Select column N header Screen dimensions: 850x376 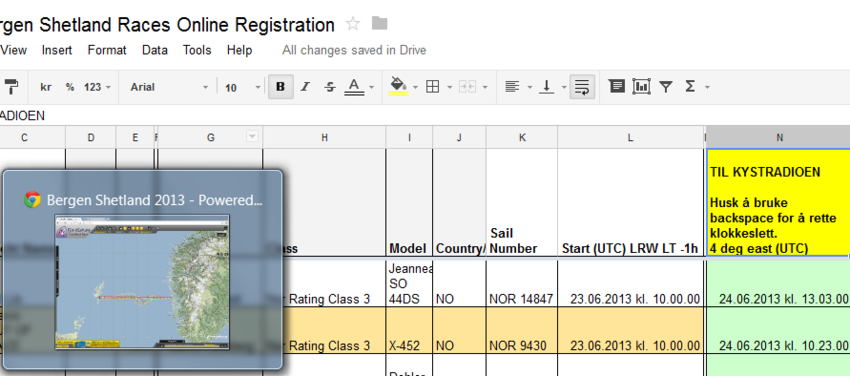point(778,138)
